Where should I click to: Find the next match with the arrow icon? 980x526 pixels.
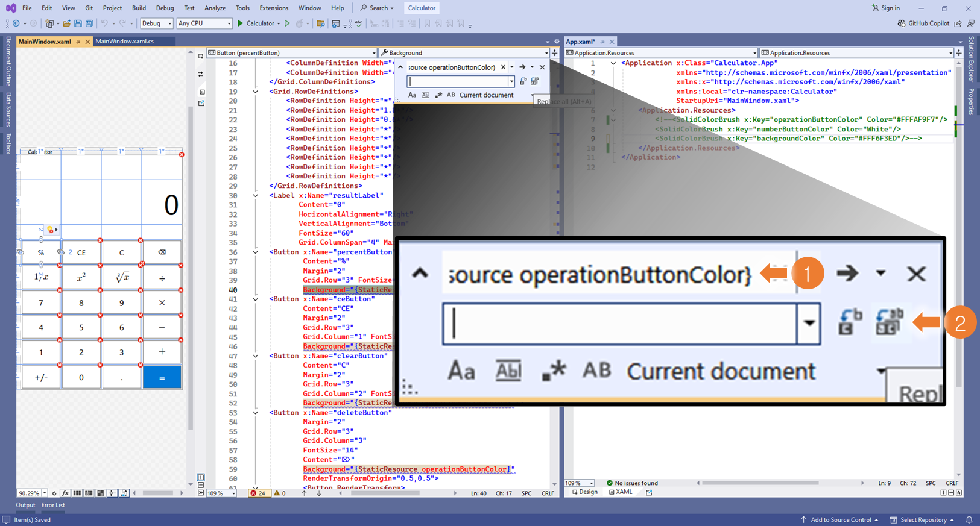point(522,67)
